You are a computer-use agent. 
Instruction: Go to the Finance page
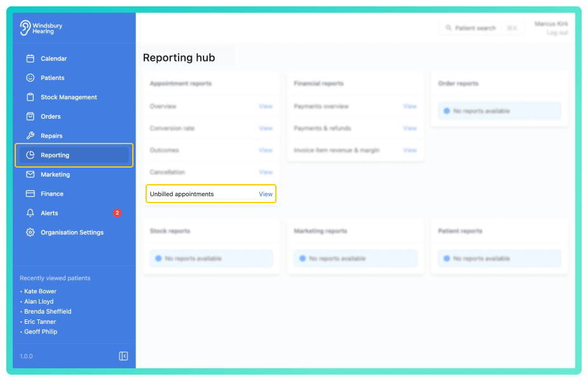click(74, 194)
